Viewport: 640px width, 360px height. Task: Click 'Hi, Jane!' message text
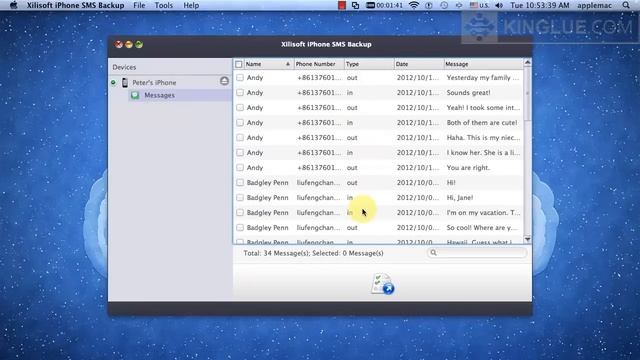(x=460, y=198)
